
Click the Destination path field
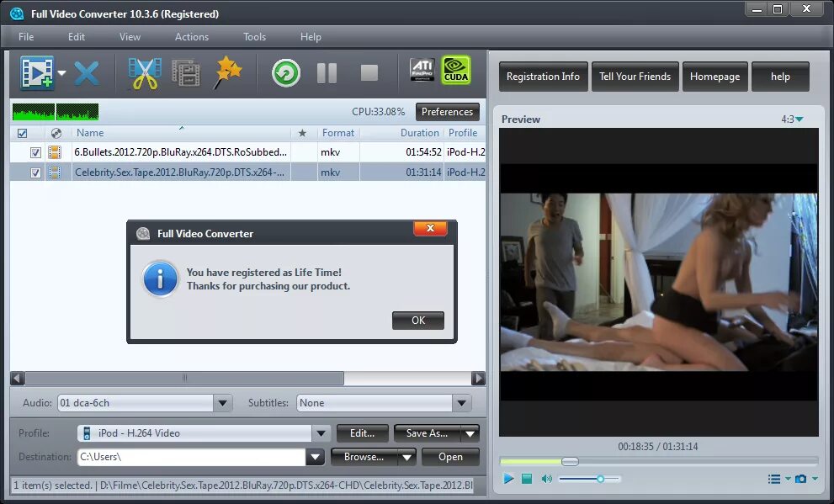pos(192,457)
